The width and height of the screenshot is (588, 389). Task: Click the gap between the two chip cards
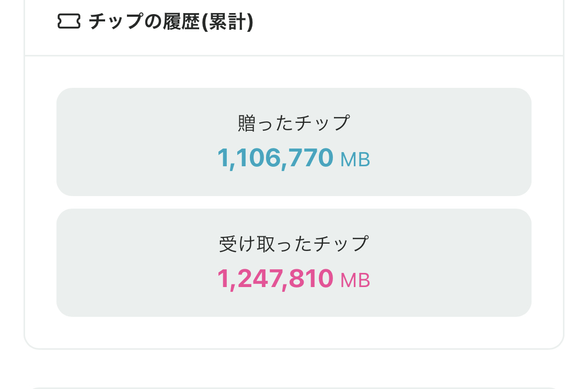(x=294, y=202)
